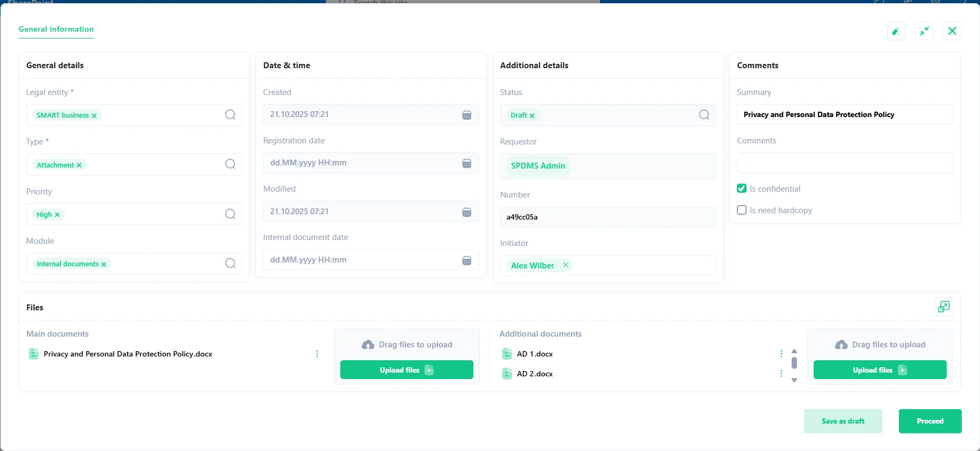Screen dimensions: 980x451
Task: Open the Module lookup search
Action: coord(230,264)
